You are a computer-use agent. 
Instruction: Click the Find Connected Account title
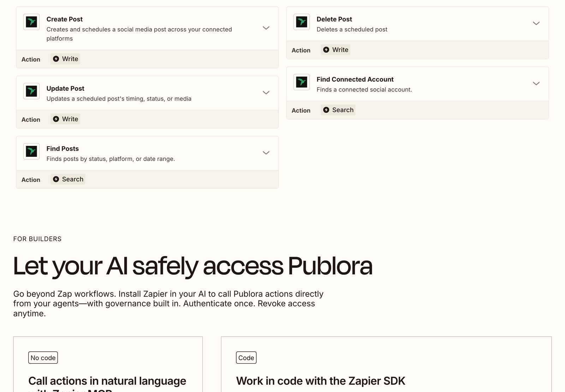(x=355, y=79)
